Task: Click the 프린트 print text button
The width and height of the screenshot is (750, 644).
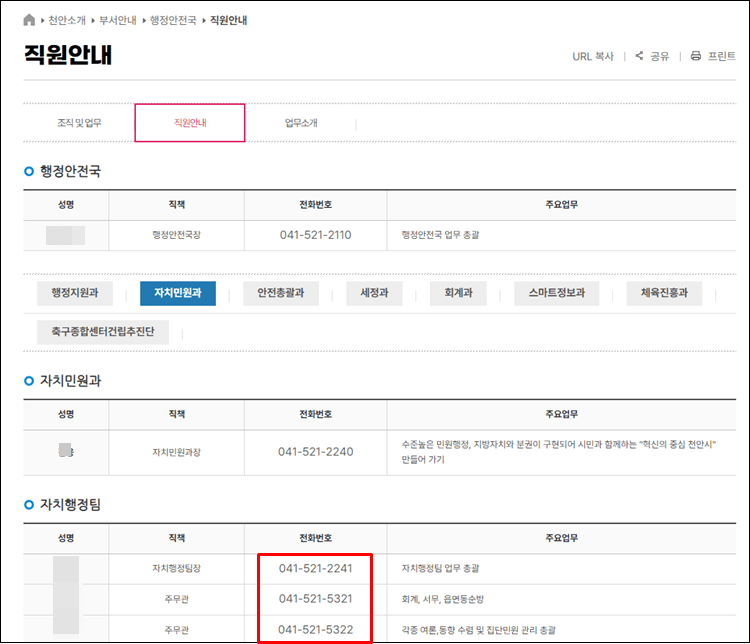Action: [x=722, y=56]
